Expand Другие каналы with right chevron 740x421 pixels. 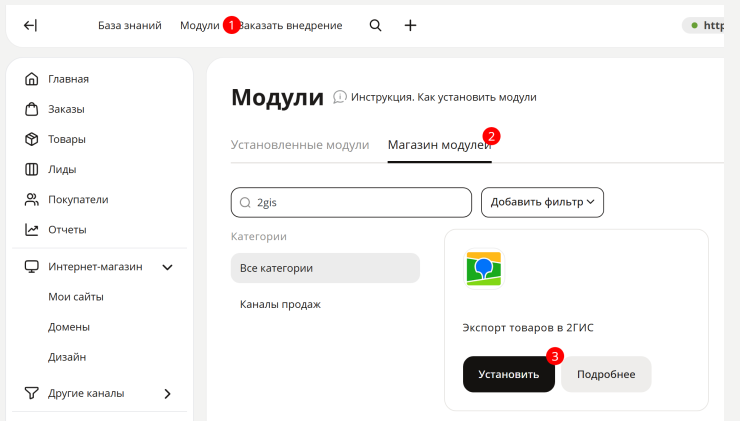168,394
